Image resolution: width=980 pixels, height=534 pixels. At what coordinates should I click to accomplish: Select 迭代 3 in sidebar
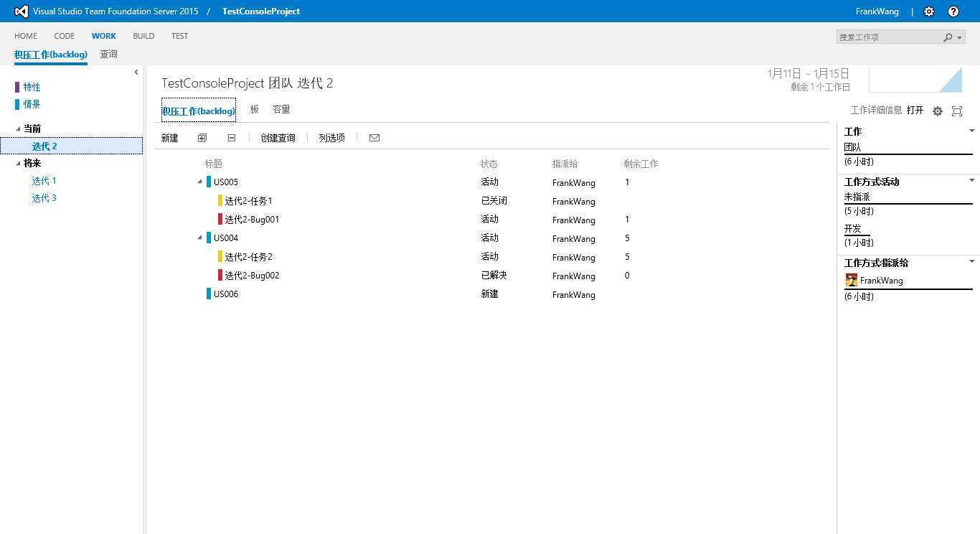coord(44,198)
